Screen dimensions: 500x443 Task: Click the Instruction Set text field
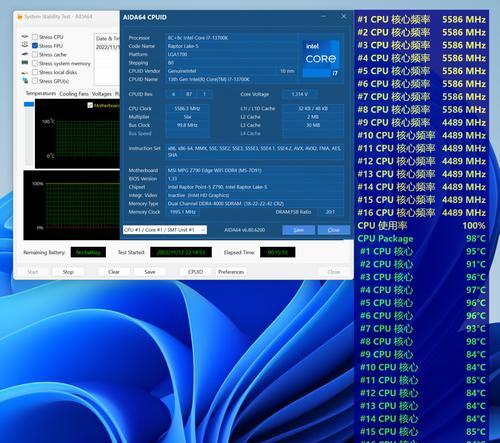[255, 151]
